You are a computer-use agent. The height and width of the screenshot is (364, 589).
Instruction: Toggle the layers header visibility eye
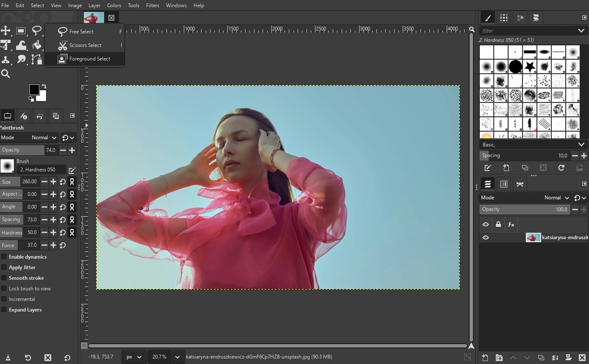pos(486,224)
